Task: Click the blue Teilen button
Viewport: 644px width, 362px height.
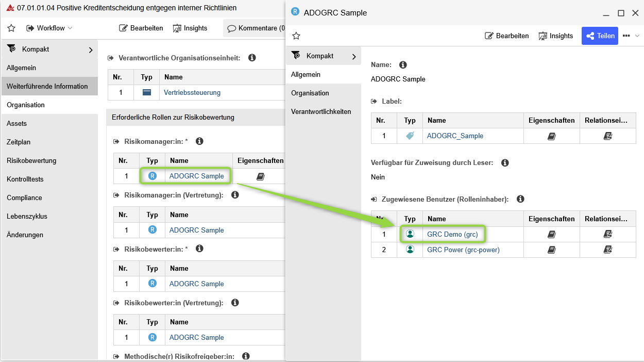Action: click(x=600, y=36)
